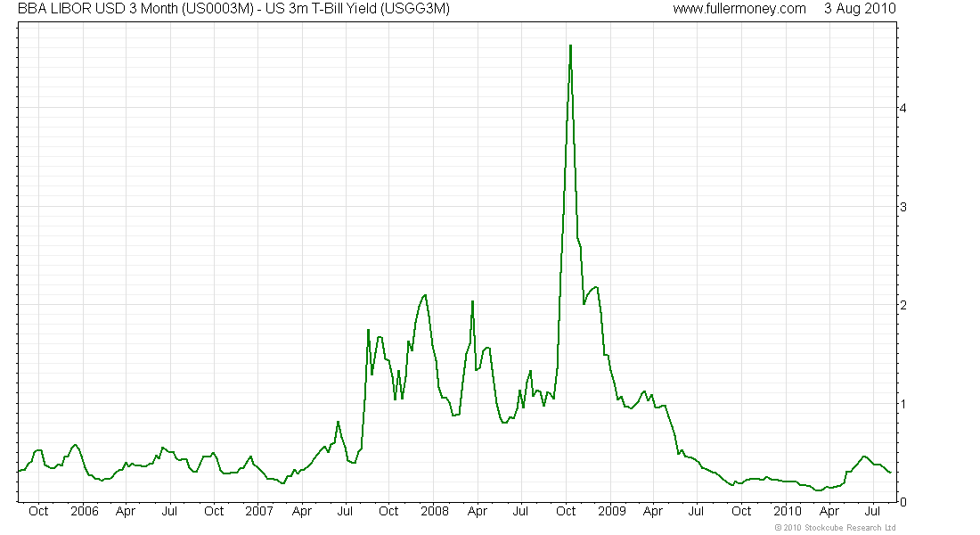Click the first 'Oct' label before 2006
The width and height of the screenshot is (980, 535).
click(38, 511)
